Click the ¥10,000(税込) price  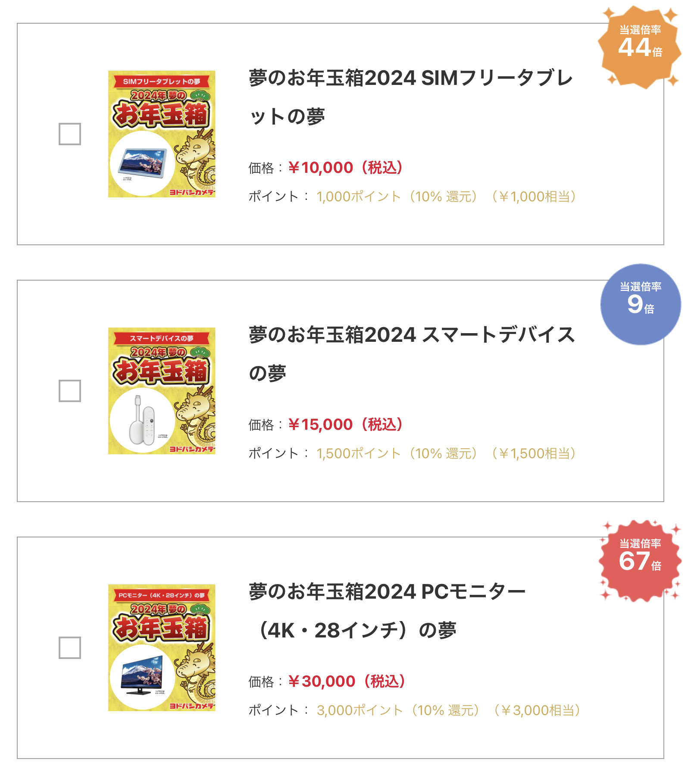pos(345,168)
